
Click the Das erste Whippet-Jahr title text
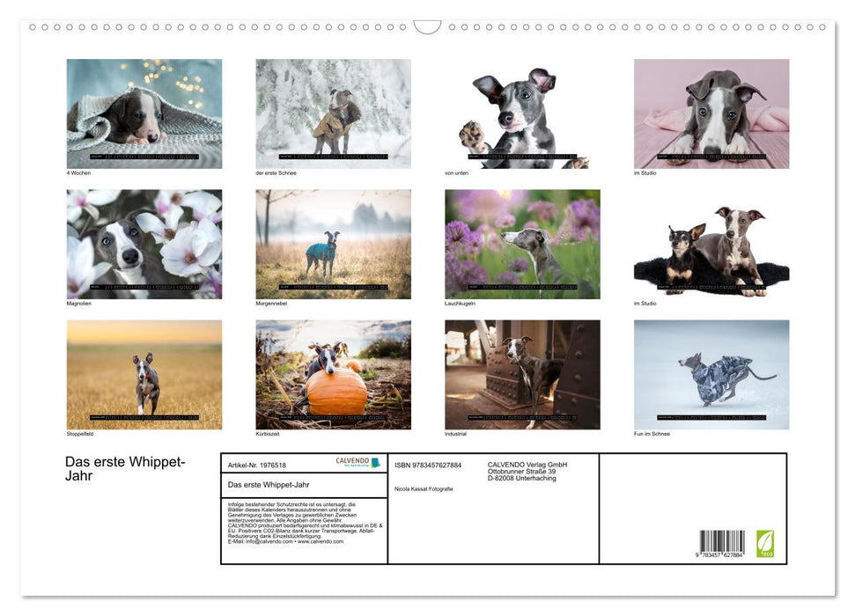pos(123,466)
